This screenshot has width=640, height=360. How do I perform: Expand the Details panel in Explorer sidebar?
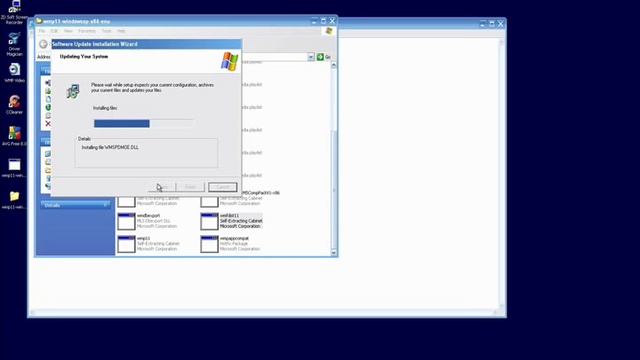coord(76,205)
